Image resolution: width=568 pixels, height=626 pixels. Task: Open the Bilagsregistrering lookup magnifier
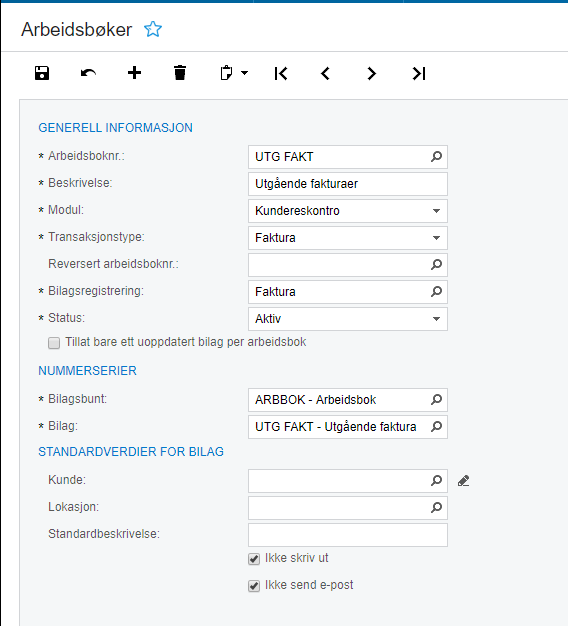tap(437, 292)
